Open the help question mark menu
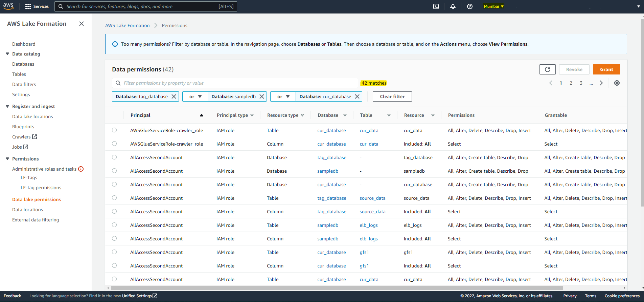 point(469,6)
